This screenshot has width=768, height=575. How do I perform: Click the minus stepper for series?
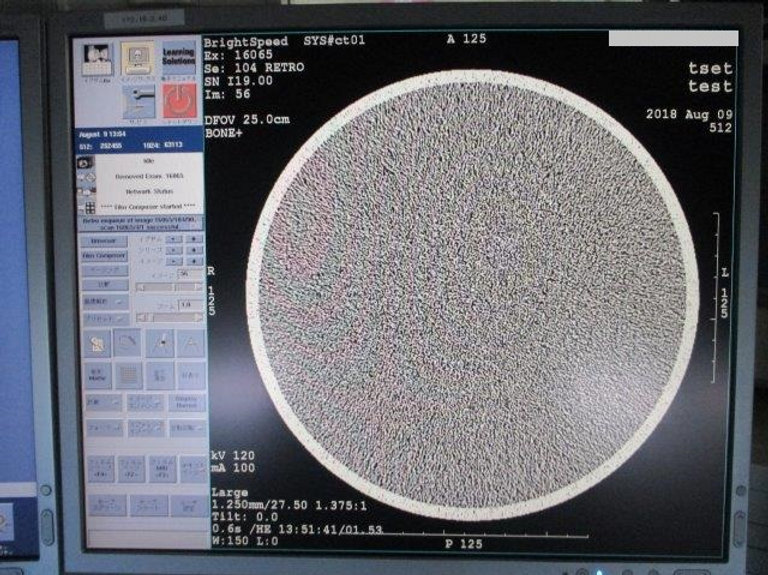point(175,250)
